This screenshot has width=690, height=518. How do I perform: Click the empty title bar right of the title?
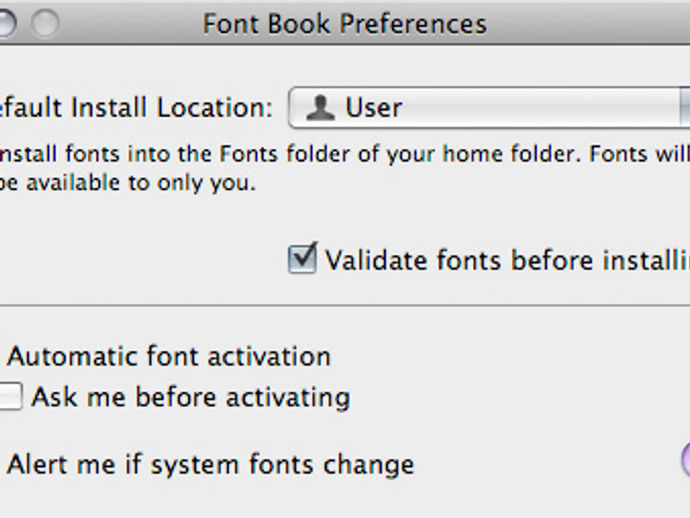[588, 23]
